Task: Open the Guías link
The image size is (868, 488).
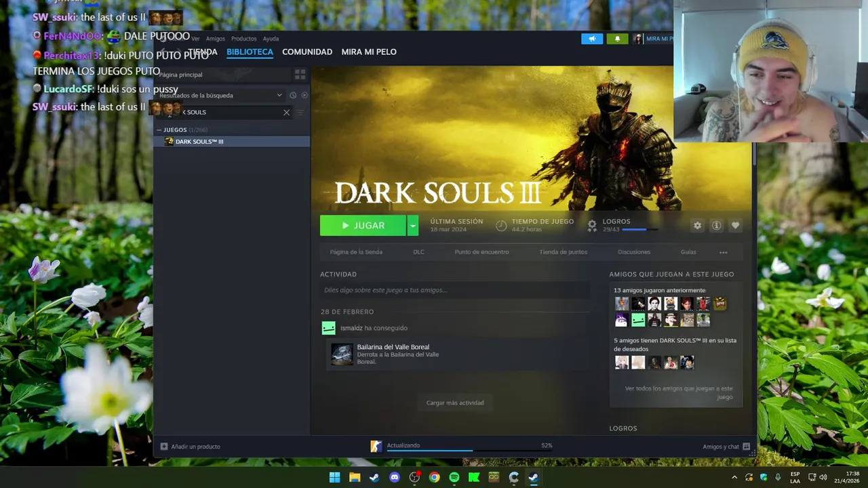Action: pyautogui.click(x=688, y=252)
